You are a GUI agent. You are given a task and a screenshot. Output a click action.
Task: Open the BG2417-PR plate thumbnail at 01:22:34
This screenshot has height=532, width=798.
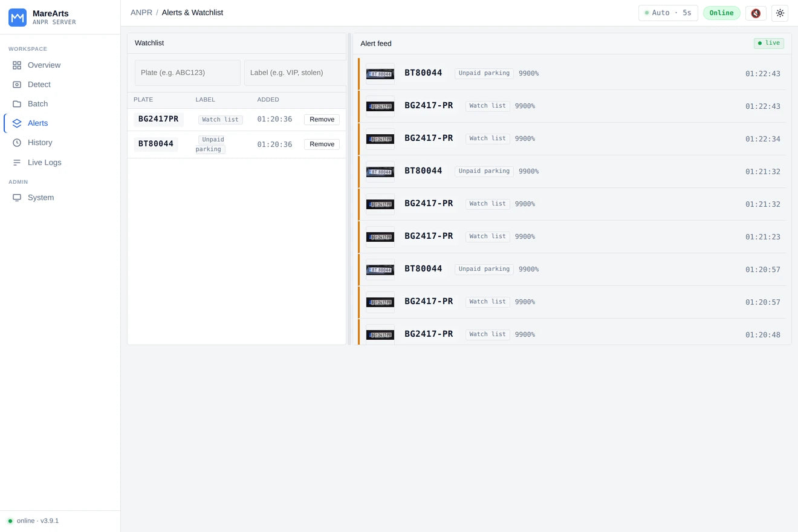380,139
